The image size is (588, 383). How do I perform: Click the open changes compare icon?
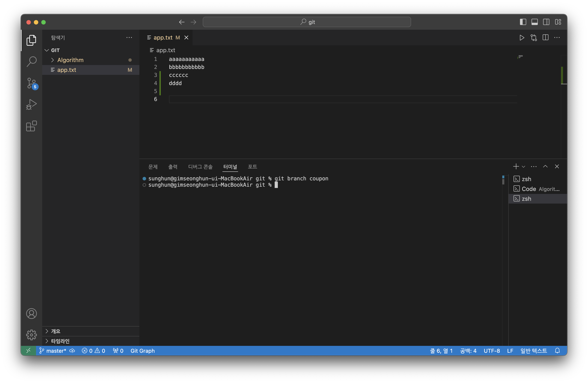[534, 38]
